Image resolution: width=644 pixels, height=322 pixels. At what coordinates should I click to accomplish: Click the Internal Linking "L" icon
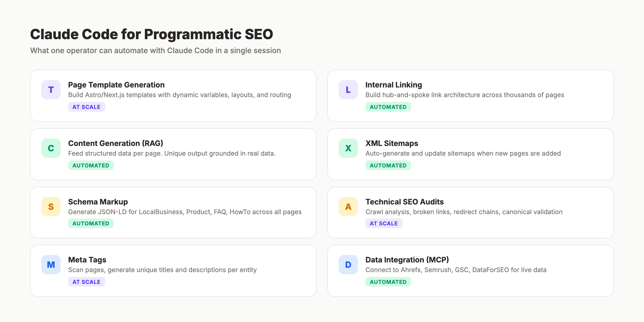[348, 90]
